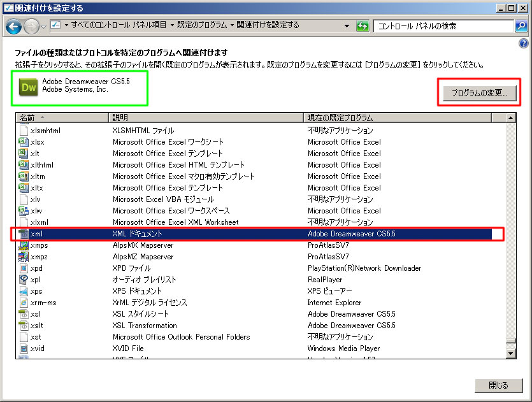The image size is (532, 402).
Task: Click the XrML デジタル ライセンス description
Action: click(150, 303)
